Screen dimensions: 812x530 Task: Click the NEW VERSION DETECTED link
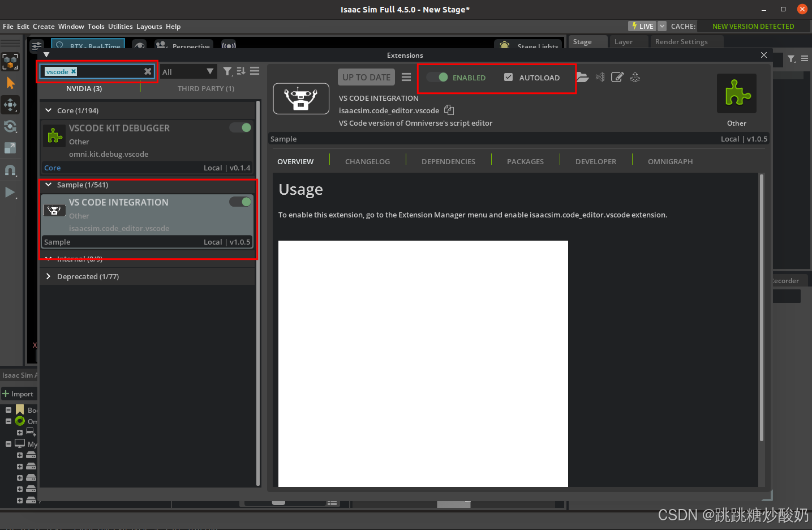pyautogui.click(x=753, y=26)
